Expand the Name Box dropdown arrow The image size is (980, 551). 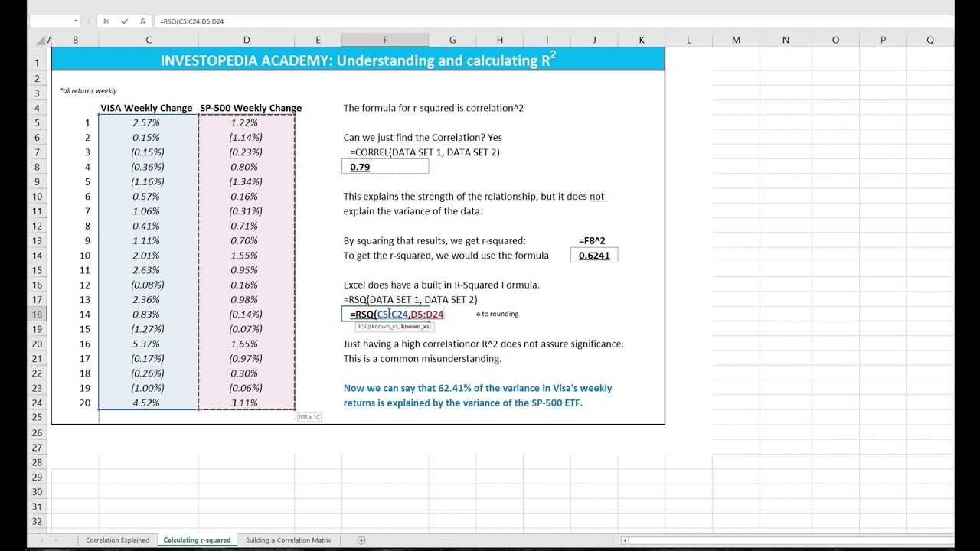pos(76,21)
